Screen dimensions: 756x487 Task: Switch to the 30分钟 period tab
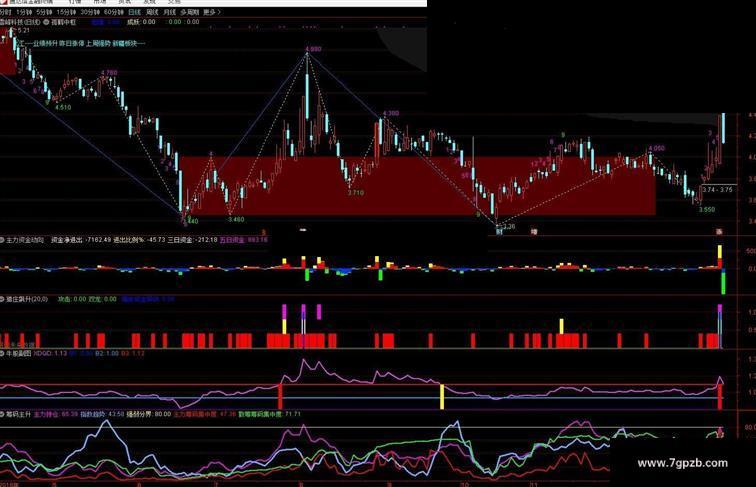coord(90,12)
